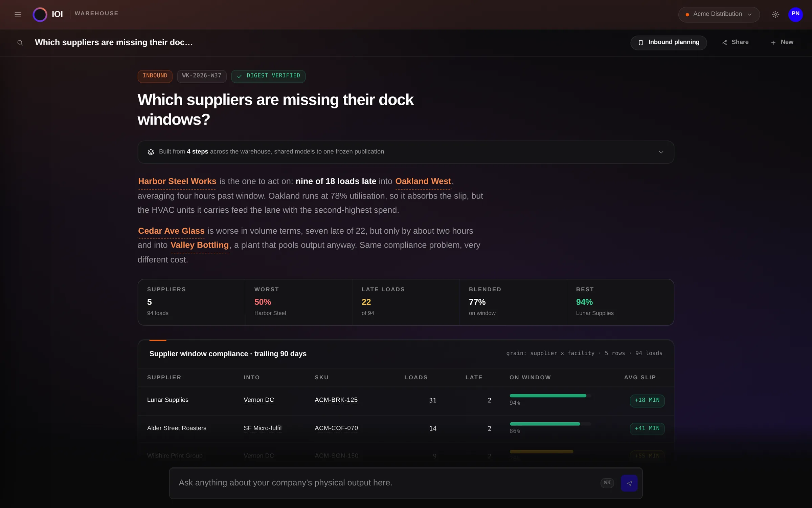Start a New question
The width and height of the screenshot is (812, 508).
point(782,42)
